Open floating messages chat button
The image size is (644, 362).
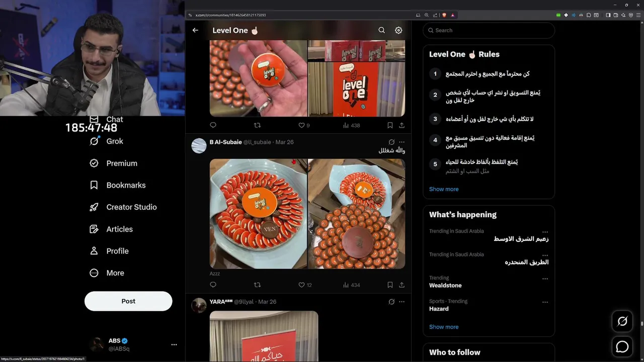point(622,346)
